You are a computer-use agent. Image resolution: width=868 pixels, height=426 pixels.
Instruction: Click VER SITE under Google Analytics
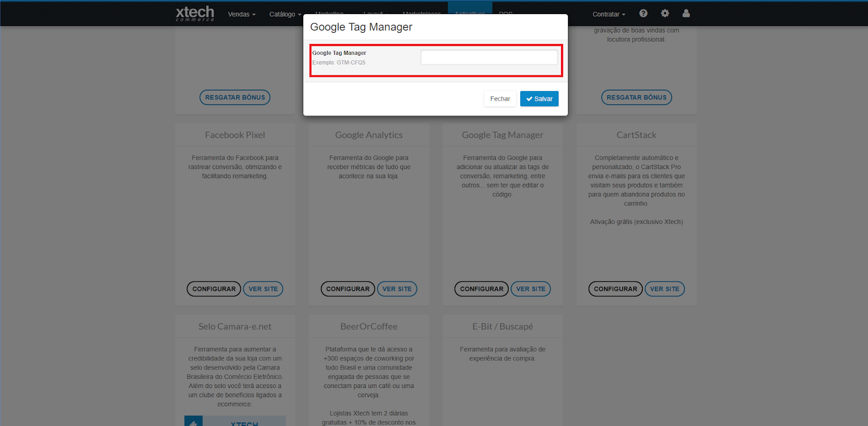(x=397, y=289)
